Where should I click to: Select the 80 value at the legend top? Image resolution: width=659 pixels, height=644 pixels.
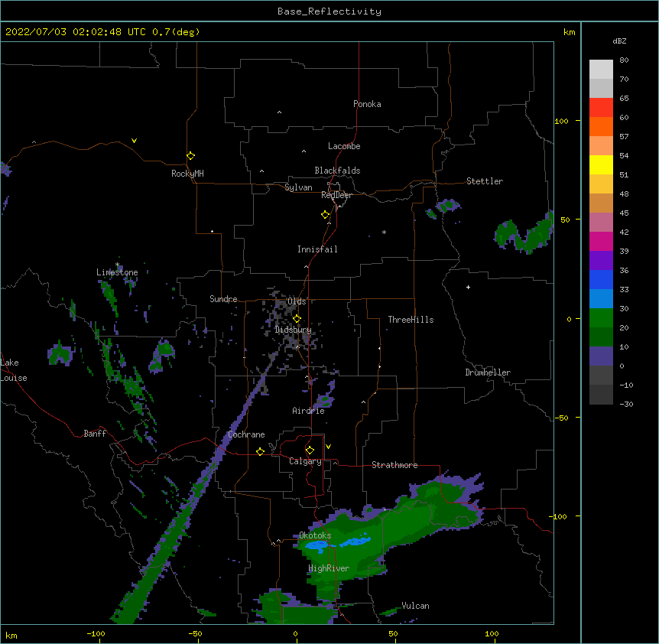pos(624,60)
